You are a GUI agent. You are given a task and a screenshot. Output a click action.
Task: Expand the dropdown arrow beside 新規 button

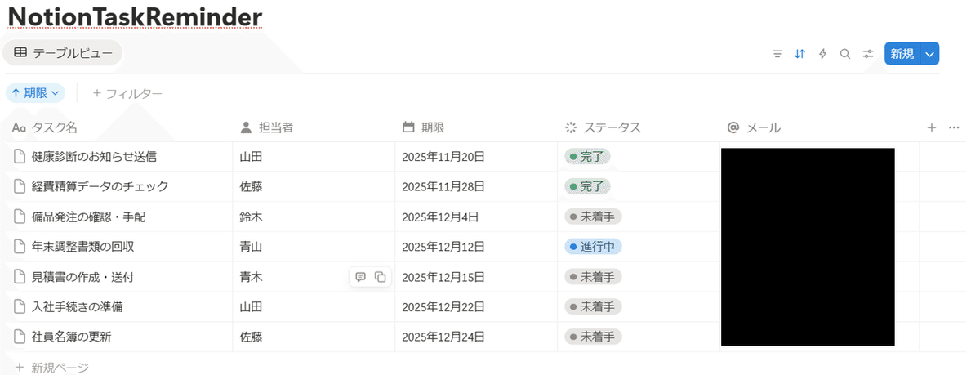(x=930, y=54)
